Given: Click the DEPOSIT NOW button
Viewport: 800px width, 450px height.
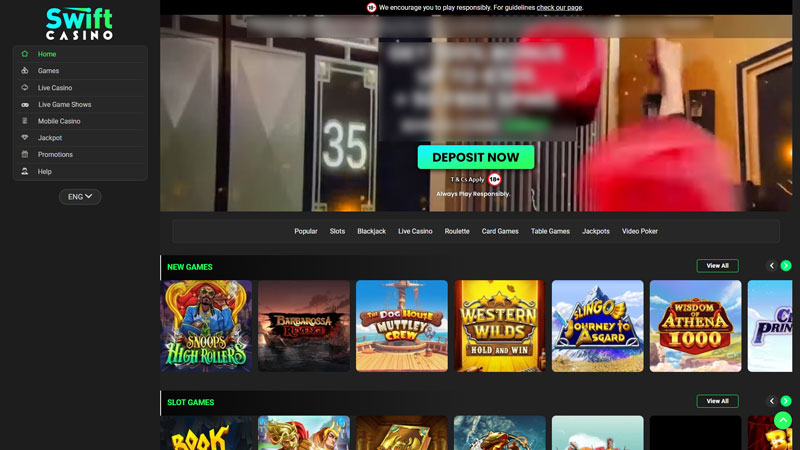Looking at the screenshot, I should point(476,157).
